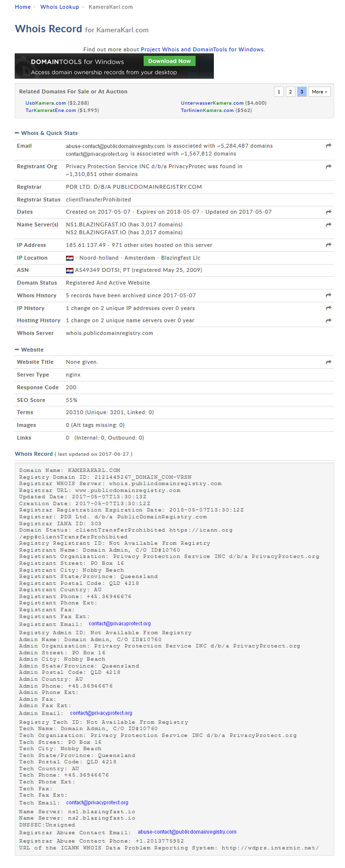
Task: Go to page 2 of related domains
Action: point(290,92)
